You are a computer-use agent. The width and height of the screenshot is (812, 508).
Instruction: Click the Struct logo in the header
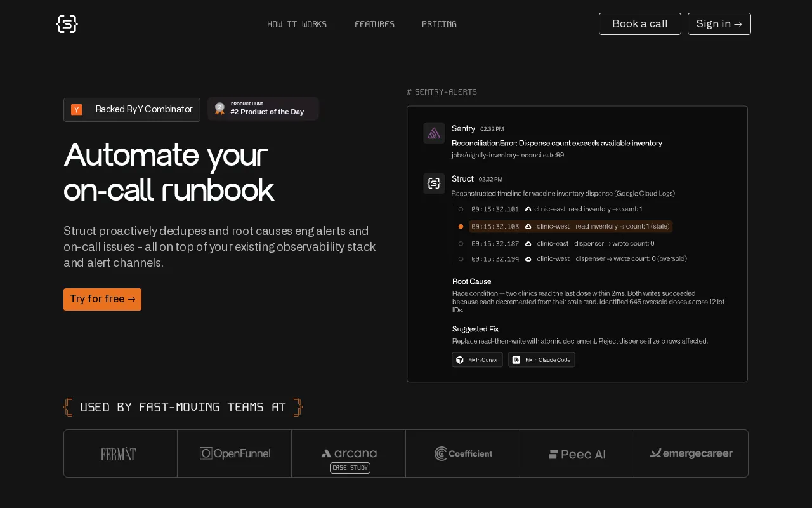[x=67, y=24]
